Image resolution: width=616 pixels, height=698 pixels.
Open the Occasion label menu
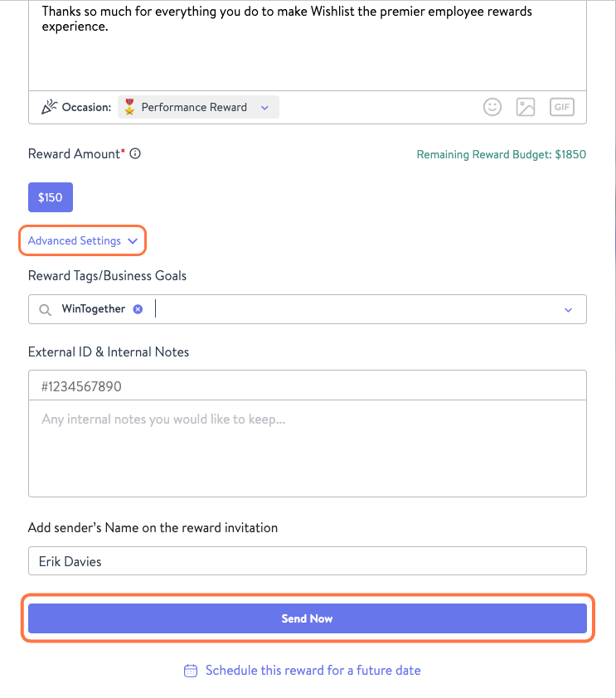coord(85,106)
